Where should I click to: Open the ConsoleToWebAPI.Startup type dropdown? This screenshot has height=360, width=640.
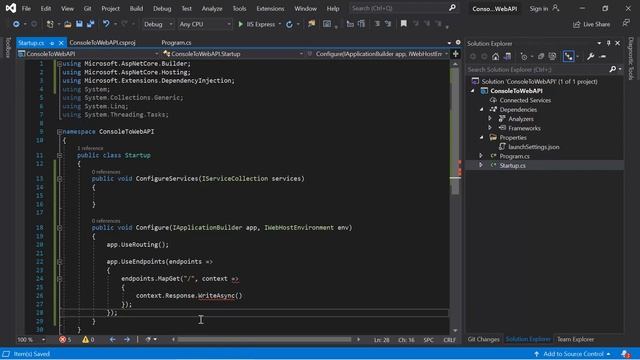233,54
